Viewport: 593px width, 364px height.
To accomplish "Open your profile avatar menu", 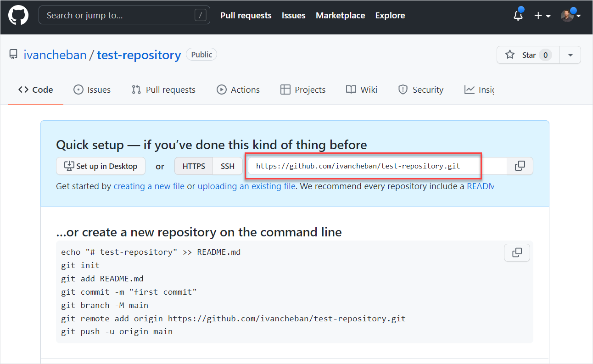I will point(567,15).
